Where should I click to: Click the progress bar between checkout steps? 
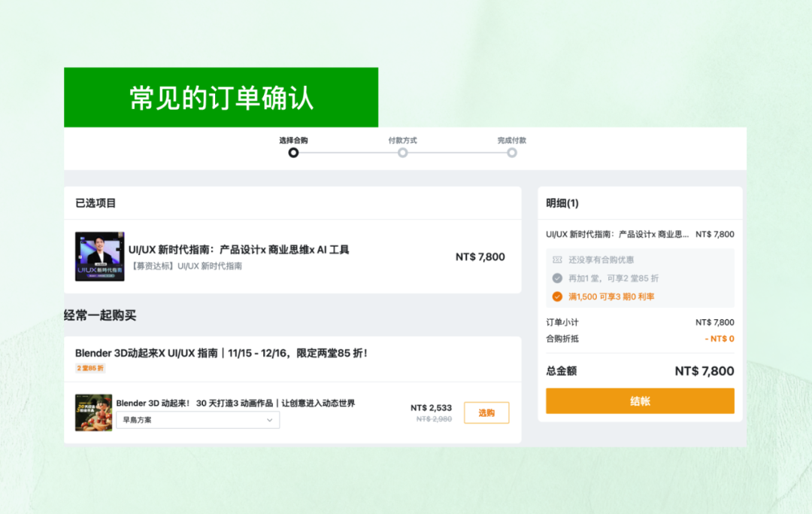348,152
